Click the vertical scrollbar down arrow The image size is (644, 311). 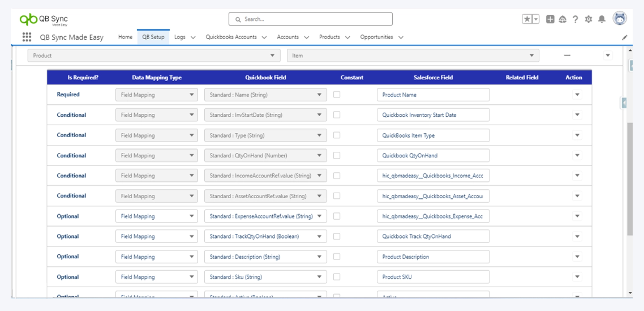pos(630,293)
